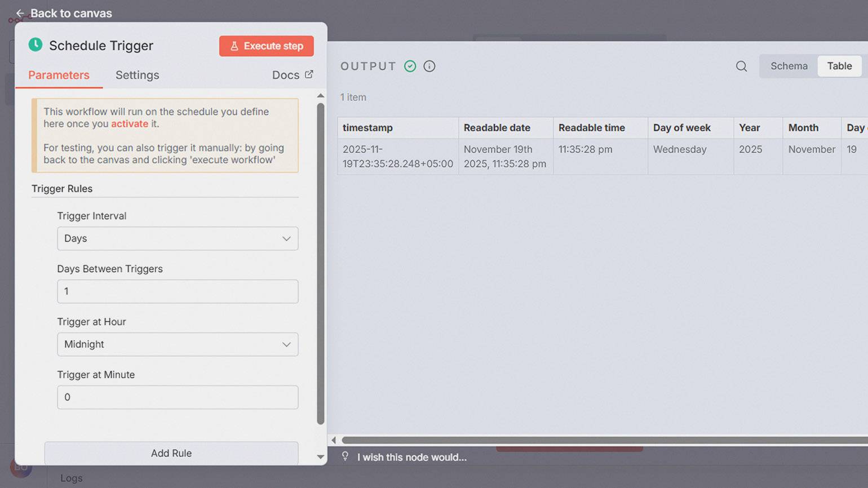Click the green Schedule Trigger clock icon

coord(36,45)
